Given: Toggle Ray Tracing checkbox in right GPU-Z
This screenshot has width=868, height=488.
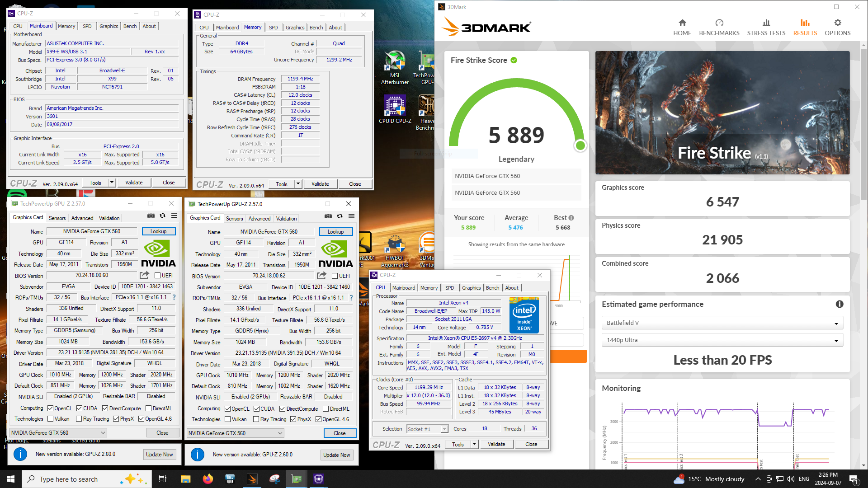Looking at the screenshot, I should 256,419.
